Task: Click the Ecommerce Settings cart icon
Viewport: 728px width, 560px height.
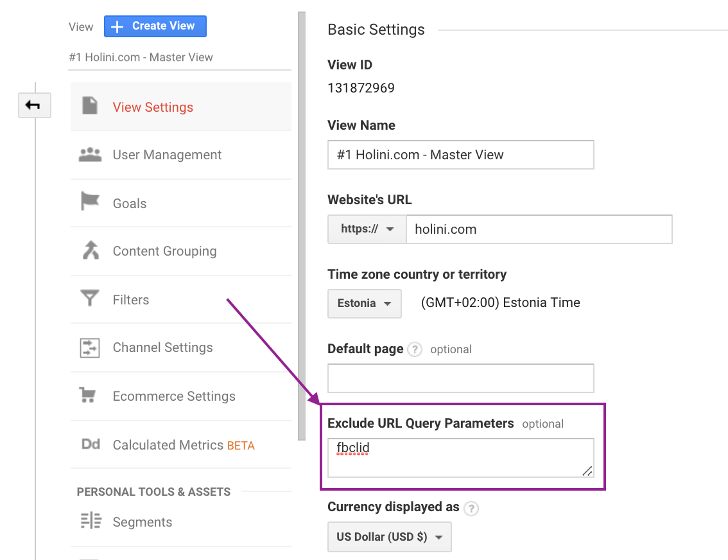Action: (x=87, y=395)
